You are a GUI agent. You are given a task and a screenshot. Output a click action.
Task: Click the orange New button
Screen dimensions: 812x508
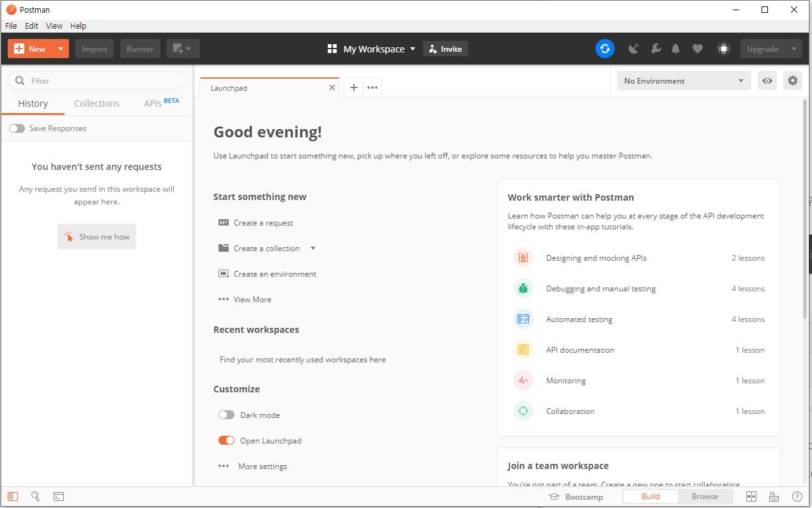[x=30, y=49]
